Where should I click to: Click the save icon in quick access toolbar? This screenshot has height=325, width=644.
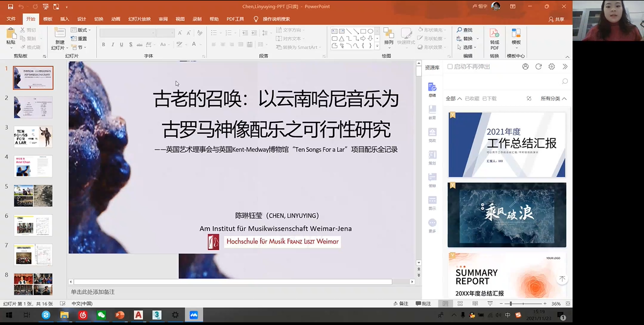point(10,6)
